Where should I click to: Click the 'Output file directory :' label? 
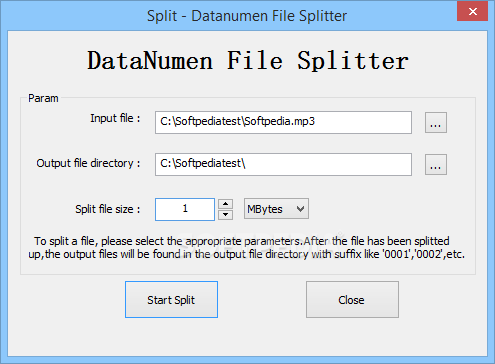click(88, 163)
